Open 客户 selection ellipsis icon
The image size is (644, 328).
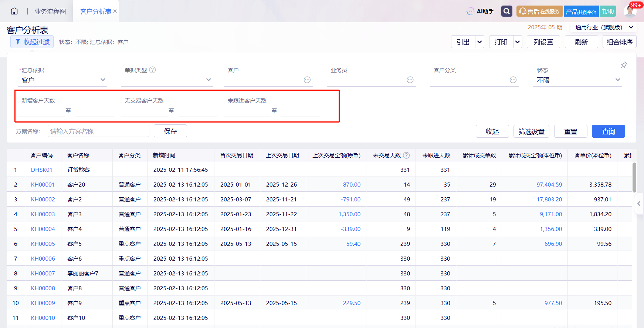tap(307, 80)
